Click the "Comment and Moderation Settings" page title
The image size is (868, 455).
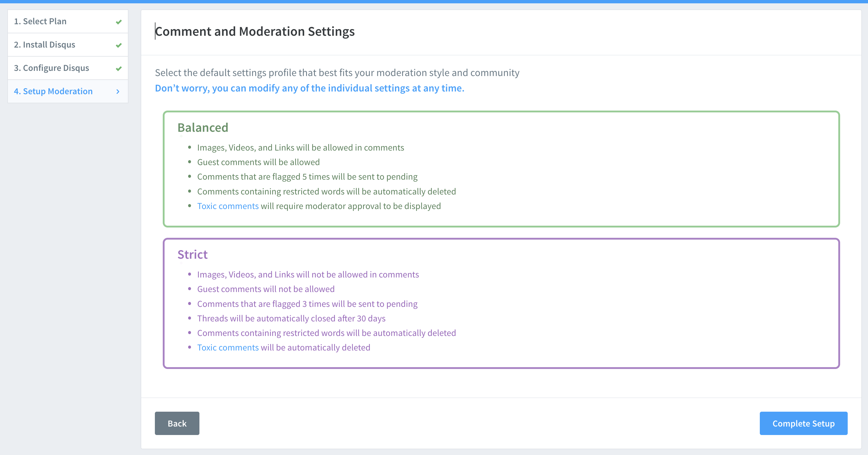pyautogui.click(x=255, y=31)
